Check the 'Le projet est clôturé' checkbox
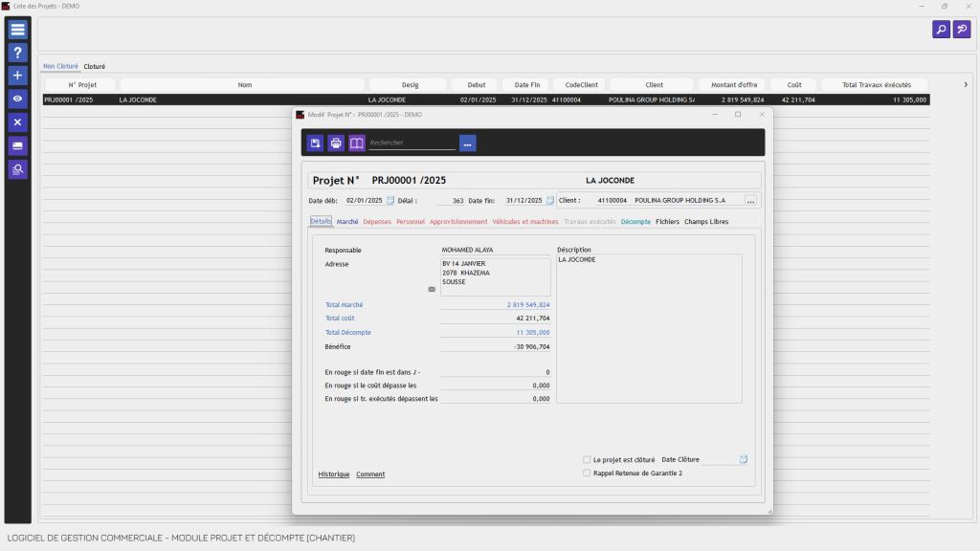 (587, 460)
